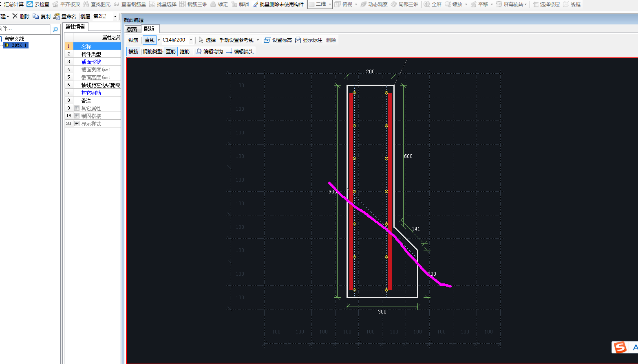Open the 平移 dropdown arrow

[492, 4]
